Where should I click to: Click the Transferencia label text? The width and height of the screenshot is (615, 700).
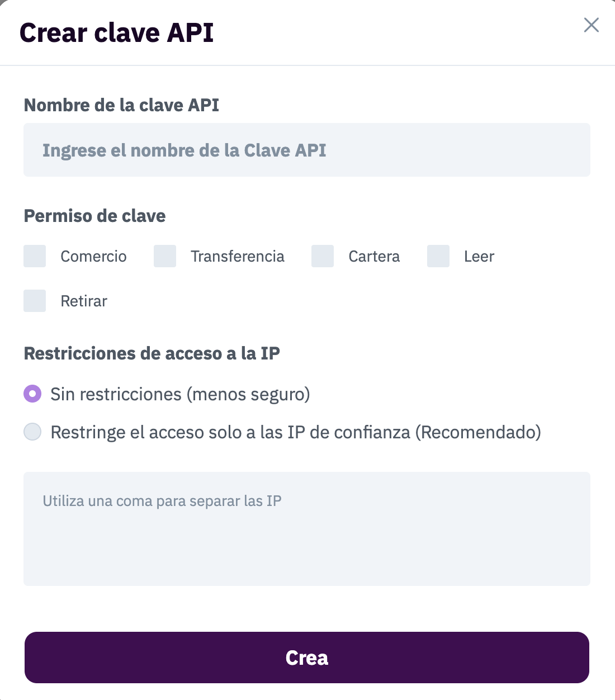click(237, 256)
